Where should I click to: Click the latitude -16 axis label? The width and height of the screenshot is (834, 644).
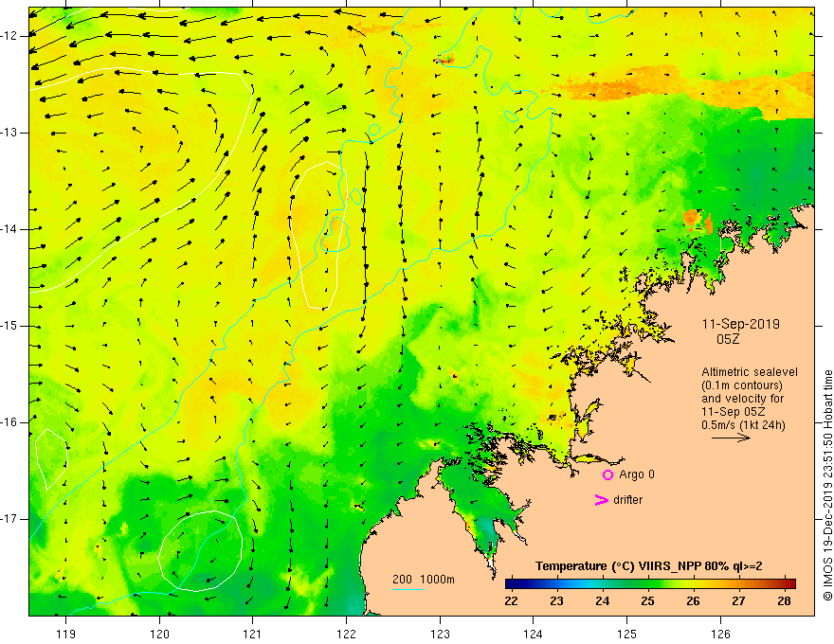(x=10, y=421)
